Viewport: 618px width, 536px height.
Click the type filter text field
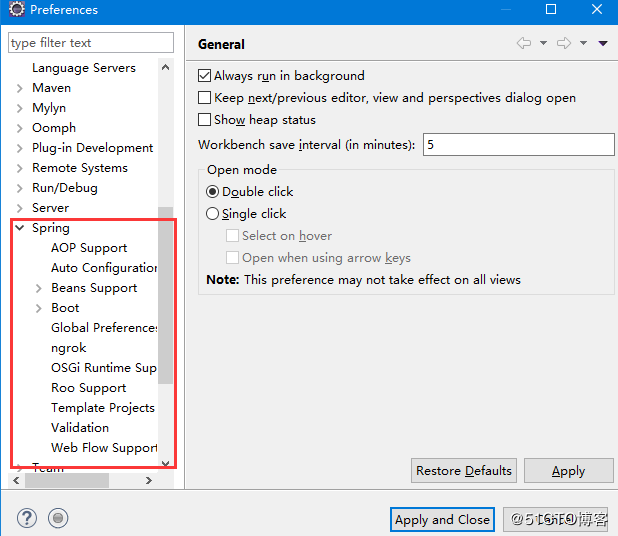pos(91,43)
